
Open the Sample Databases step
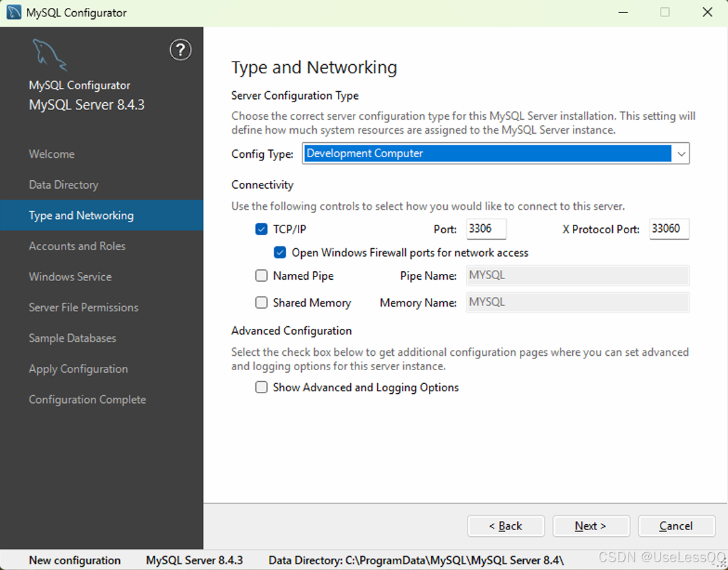click(73, 337)
